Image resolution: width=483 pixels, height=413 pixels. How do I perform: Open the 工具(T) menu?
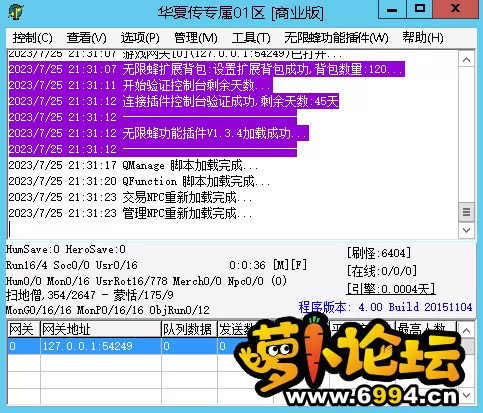(x=251, y=38)
